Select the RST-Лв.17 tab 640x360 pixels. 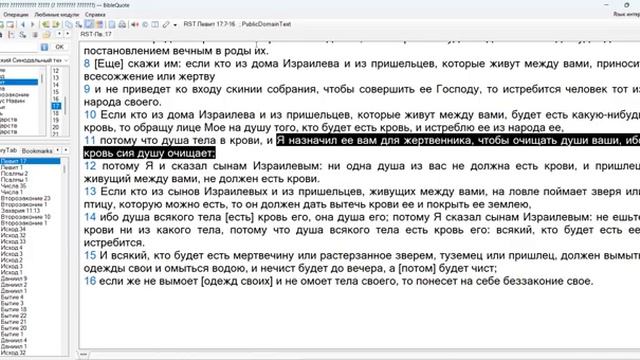(96, 34)
